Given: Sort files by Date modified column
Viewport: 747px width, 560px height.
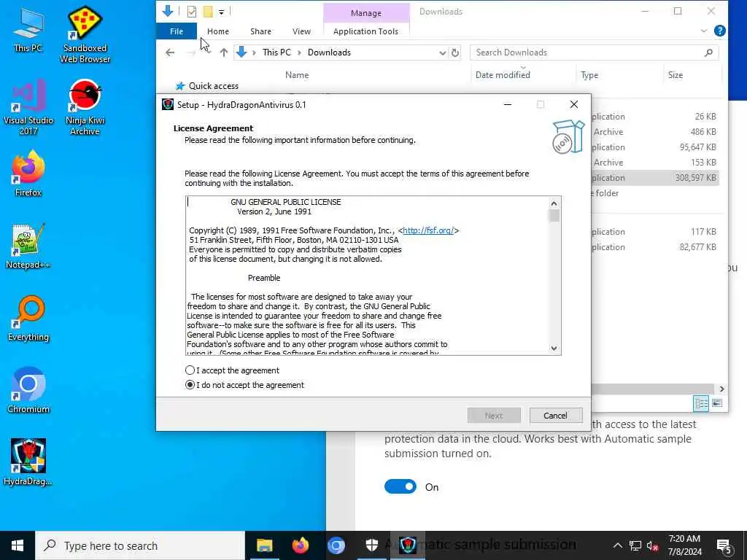Looking at the screenshot, I should click(503, 75).
